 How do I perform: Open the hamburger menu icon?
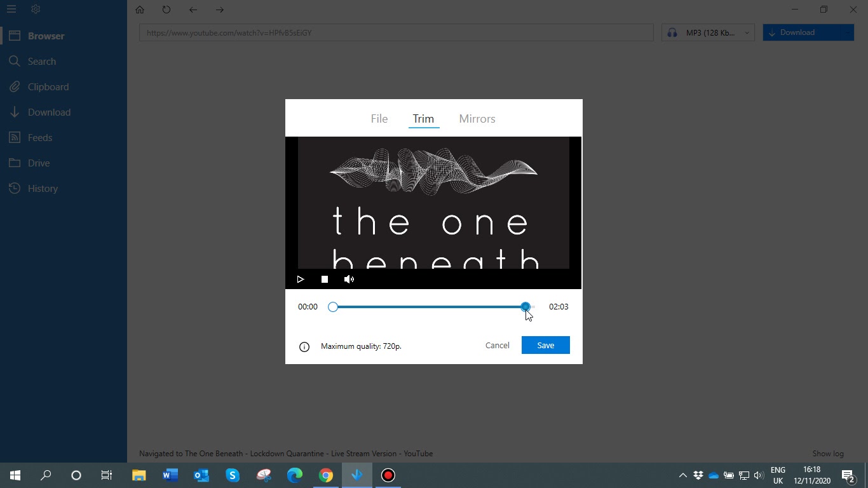coord(11,10)
